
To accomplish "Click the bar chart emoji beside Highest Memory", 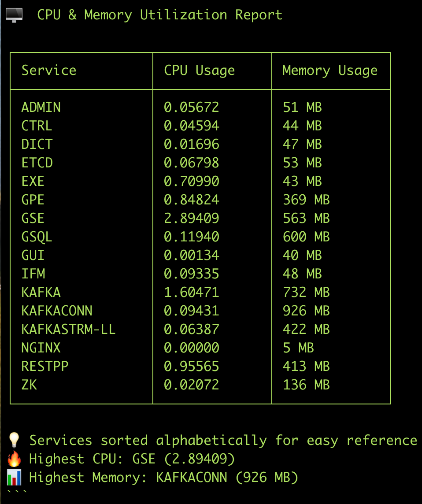I will point(14,478).
